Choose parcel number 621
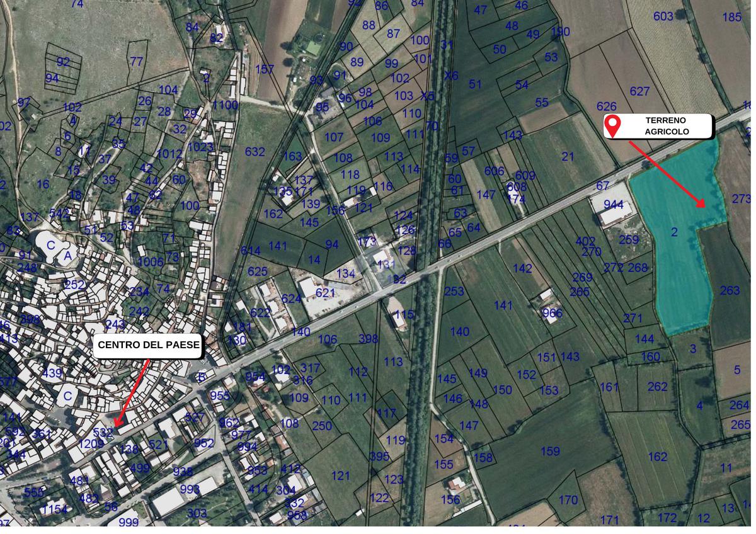 point(326,292)
